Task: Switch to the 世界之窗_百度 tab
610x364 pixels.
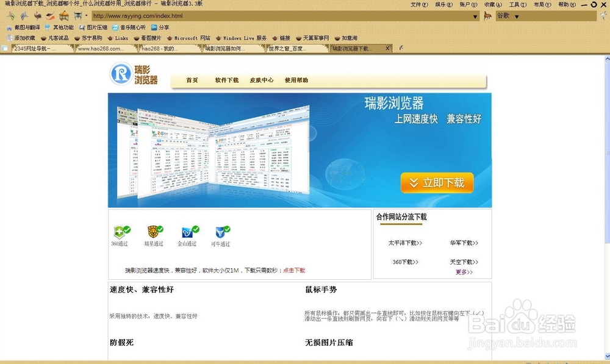Action: (298, 48)
